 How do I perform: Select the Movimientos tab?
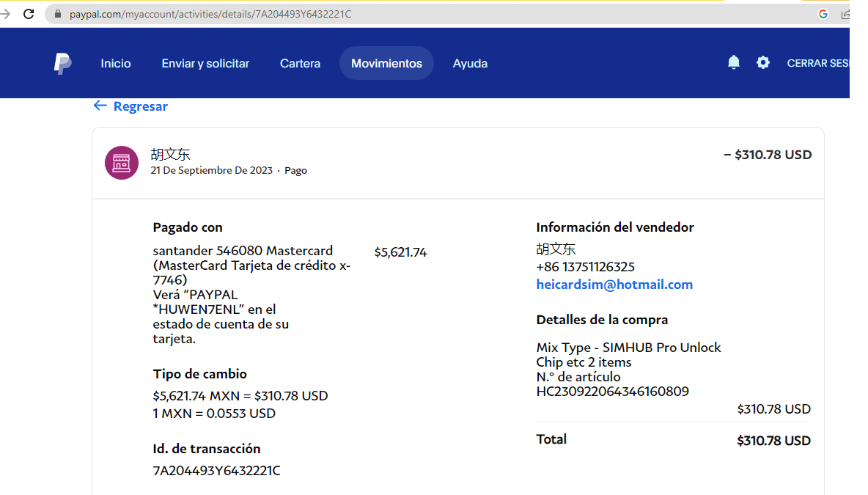(386, 63)
